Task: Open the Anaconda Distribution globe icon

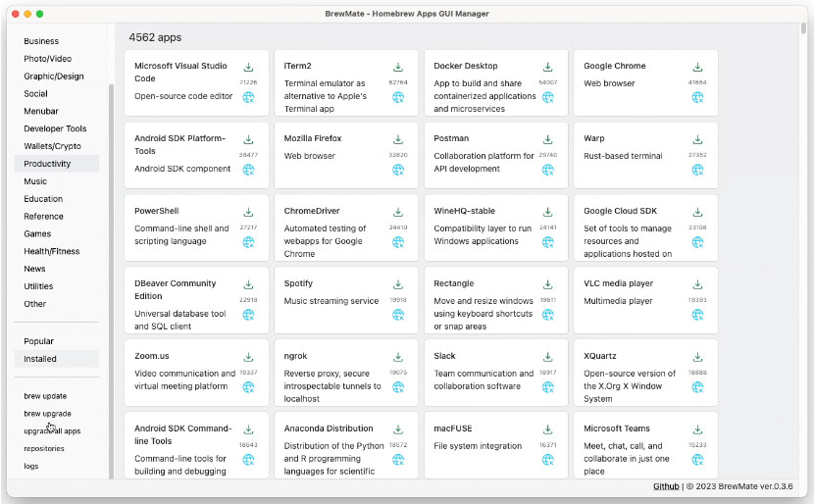Action: click(398, 460)
